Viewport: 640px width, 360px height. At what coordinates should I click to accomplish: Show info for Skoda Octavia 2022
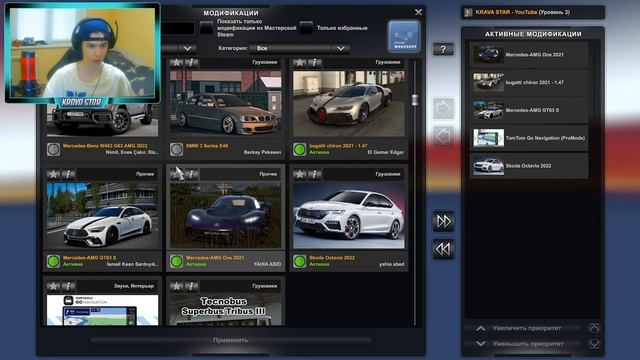314,174
